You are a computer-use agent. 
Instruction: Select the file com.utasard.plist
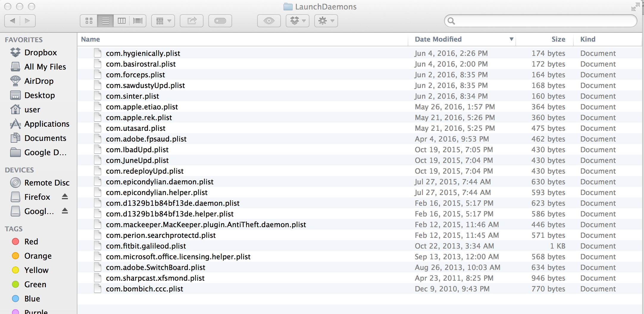[359, 128]
